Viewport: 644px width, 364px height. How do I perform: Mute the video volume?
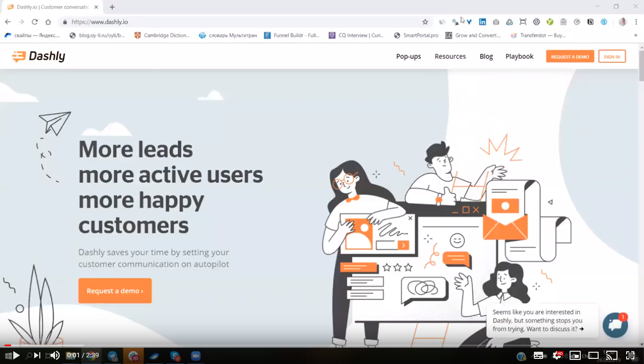point(55,355)
